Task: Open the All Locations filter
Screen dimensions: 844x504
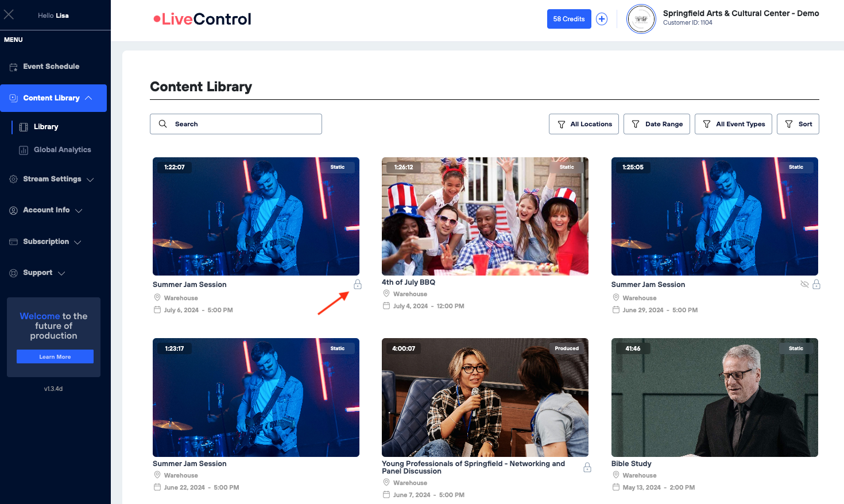Action: [x=584, y=124]
